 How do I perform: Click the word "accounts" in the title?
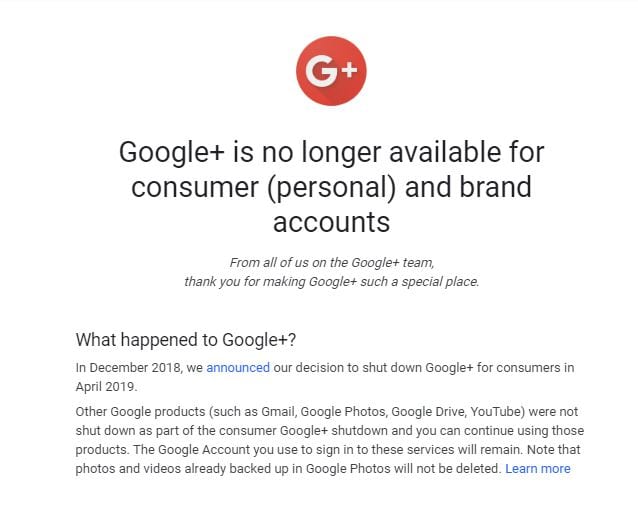coord(332,222)
